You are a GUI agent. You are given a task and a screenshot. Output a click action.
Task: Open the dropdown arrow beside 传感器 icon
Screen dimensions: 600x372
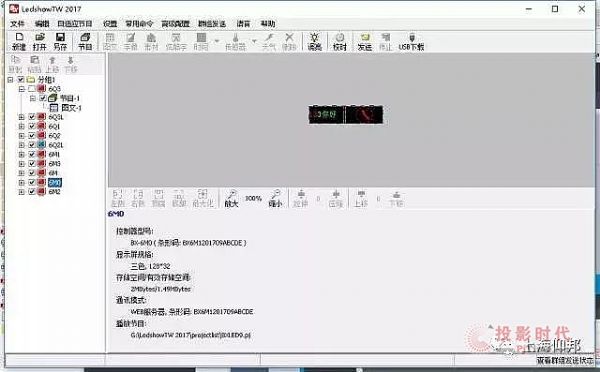tap(254, 41)
